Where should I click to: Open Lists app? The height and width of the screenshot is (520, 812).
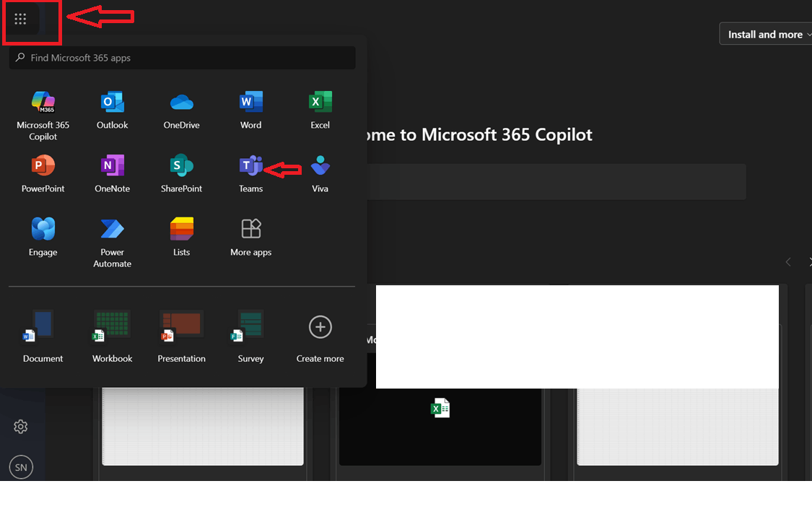[x=181, y=237]
